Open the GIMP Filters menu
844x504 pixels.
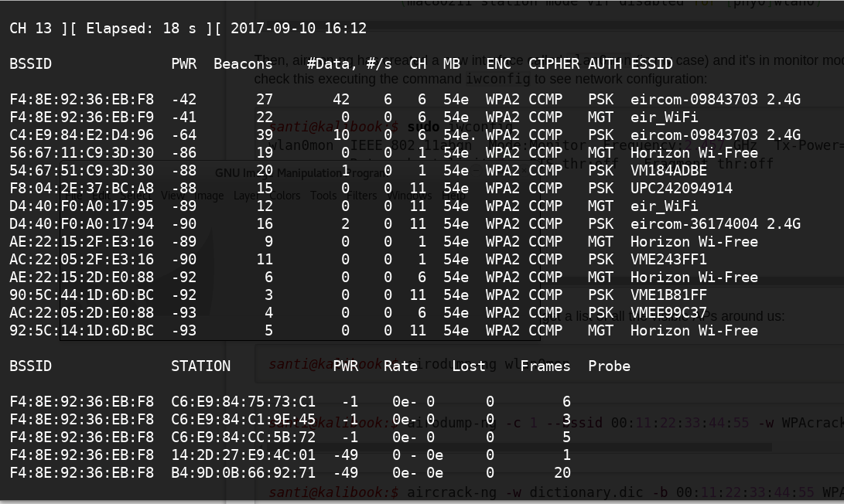point(361,196)
